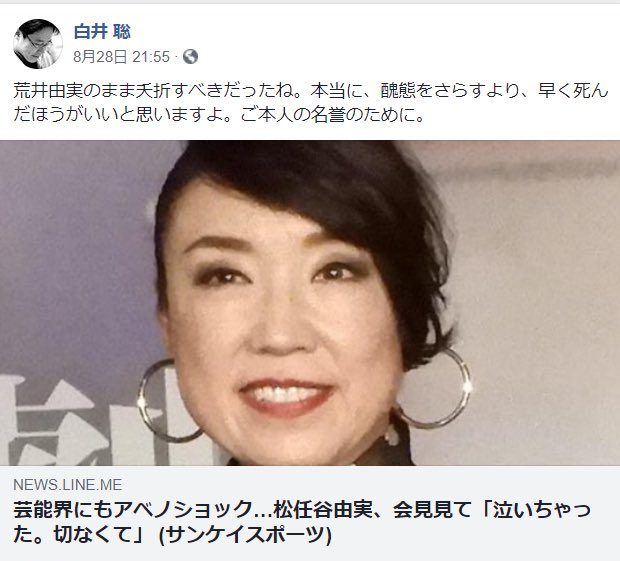Viewport: 620px width, 561px height.
Task: Open the 白井 聡 author name link
Action: tap(102, 32)
